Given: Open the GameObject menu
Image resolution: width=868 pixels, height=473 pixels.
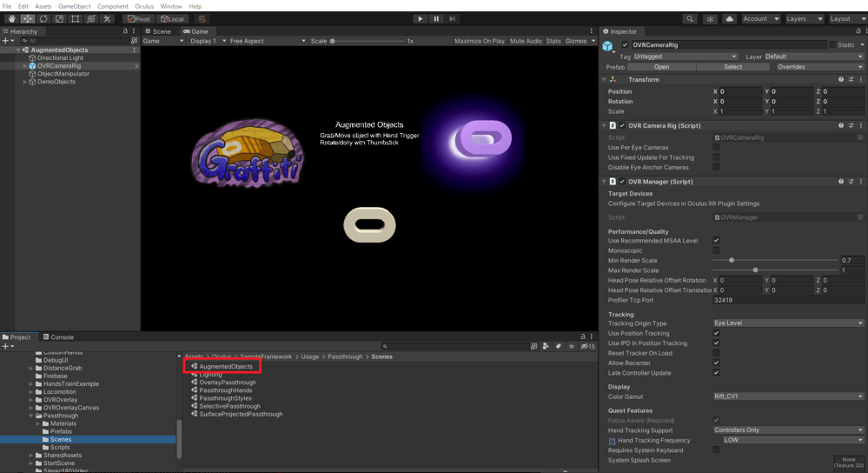Looking at the screenshot, I should pyautogui.click(x=74, y=6).
